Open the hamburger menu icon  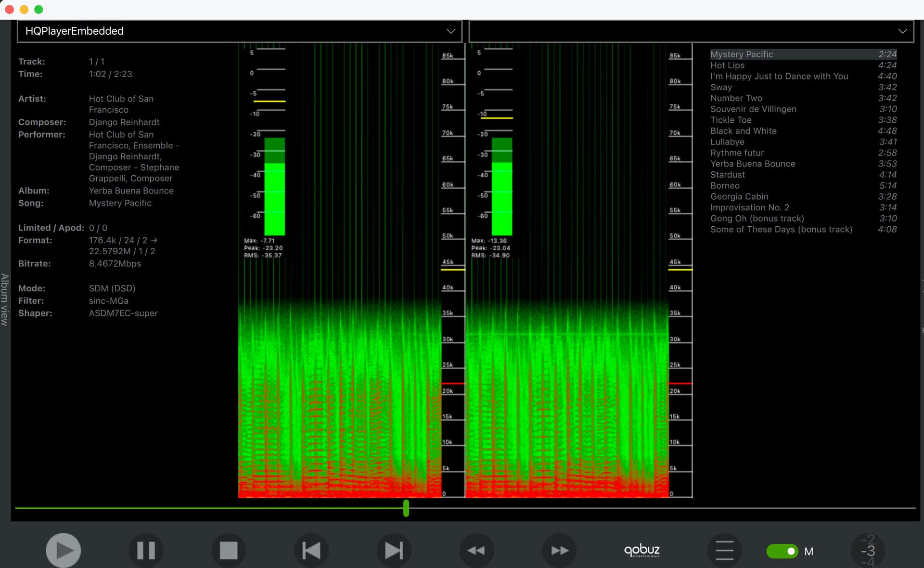click(x=724, y=550)
